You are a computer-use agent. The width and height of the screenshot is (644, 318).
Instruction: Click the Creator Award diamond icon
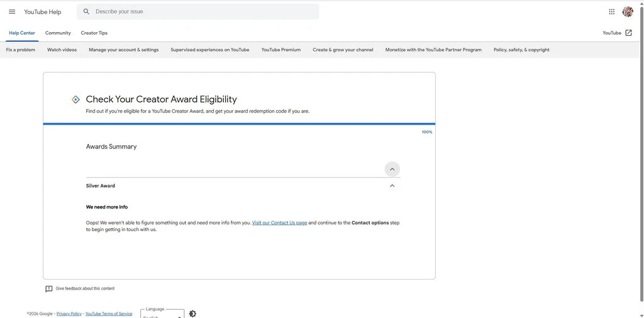(x=75, y=99)
